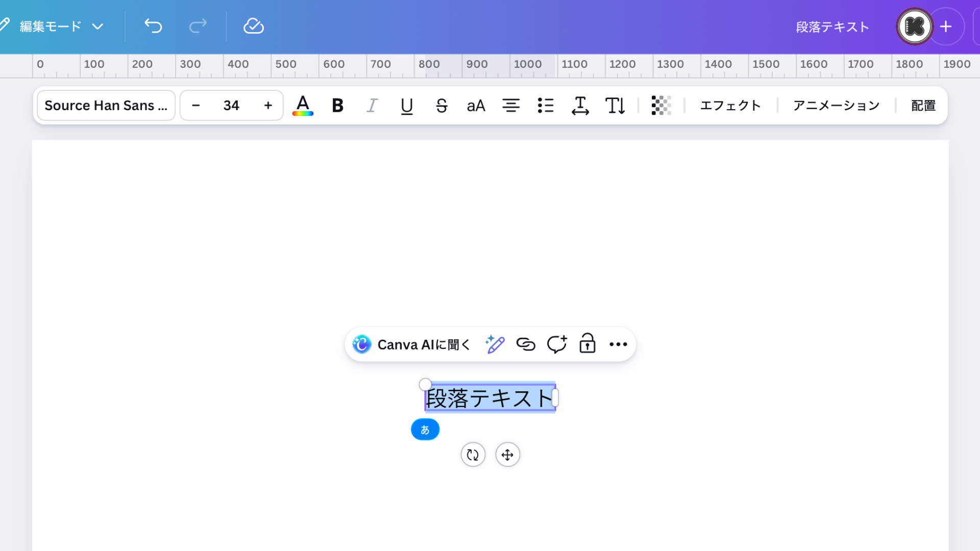Image resolution: width=980 pixels, height=551 pixels.
Task: Click the blue あ input mode indicator
Action: [x=425, y=430]
